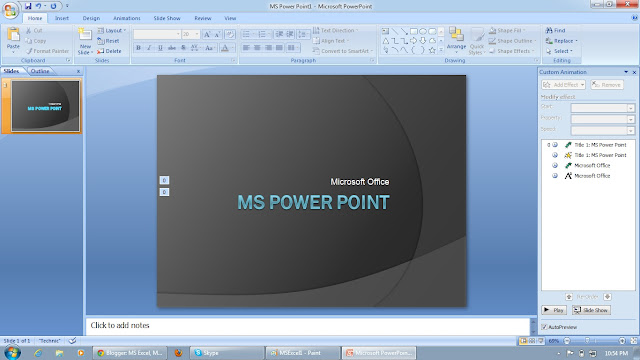This screenshot has width=640, height=360.
Task: Open Add Effect dropdown
Action: (563, 84)
